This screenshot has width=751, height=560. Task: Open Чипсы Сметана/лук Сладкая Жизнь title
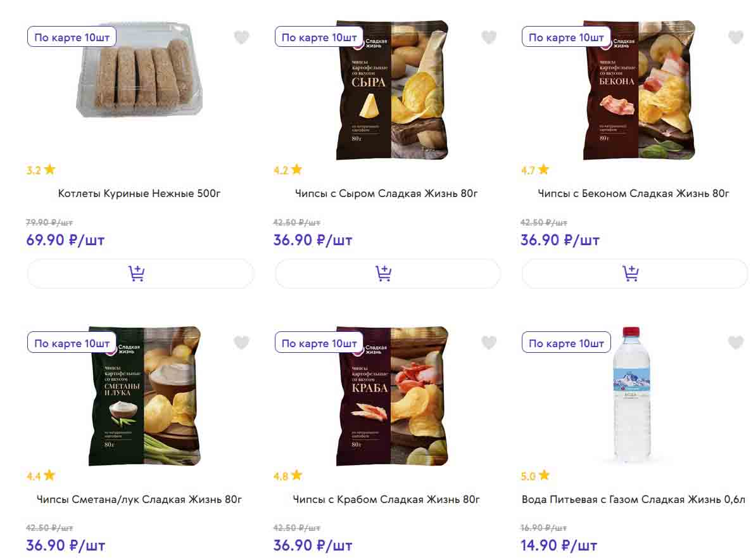click(139, 499)
